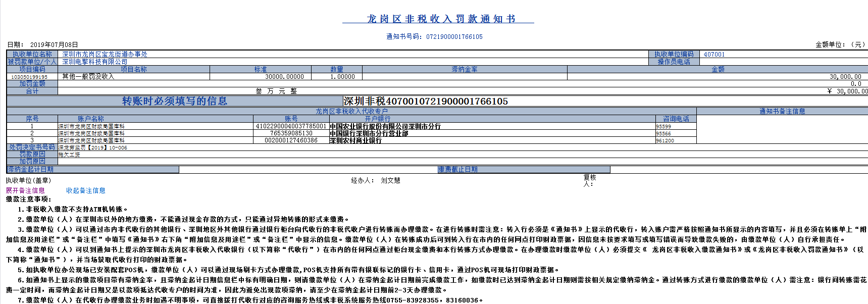Click the 收起备注信息 link
The height and width of the screenshot is (304, 868).
coord(86,190)
